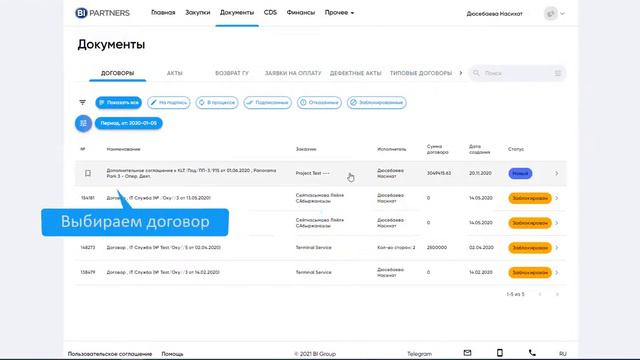Select the 'Показать все' filter chip
Viewport: 640px width, 360px height.
tap(118, 102)
